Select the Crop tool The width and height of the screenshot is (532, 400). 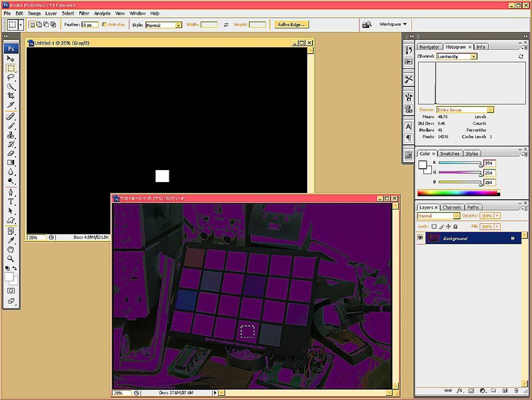(x=11, y=96)
